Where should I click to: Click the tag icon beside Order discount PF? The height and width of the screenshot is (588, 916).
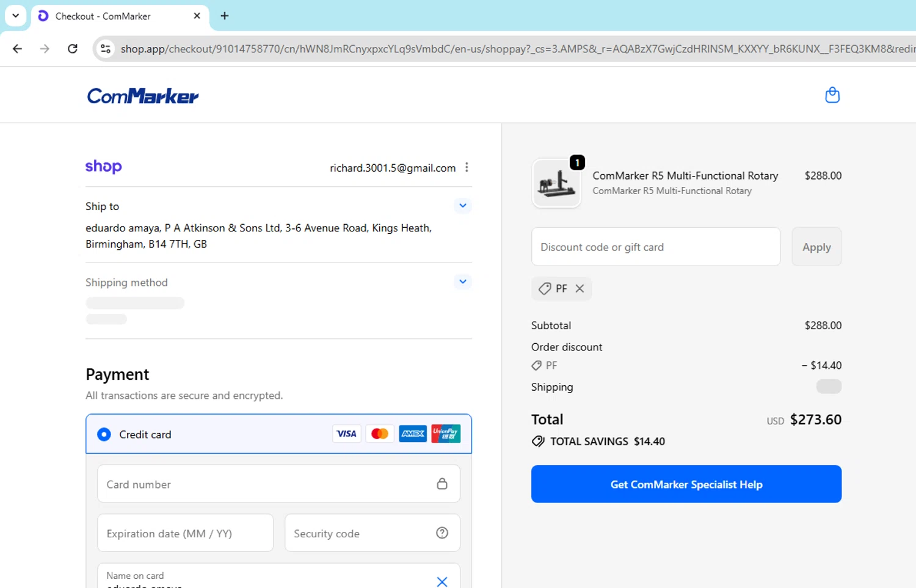coord(537,365)
